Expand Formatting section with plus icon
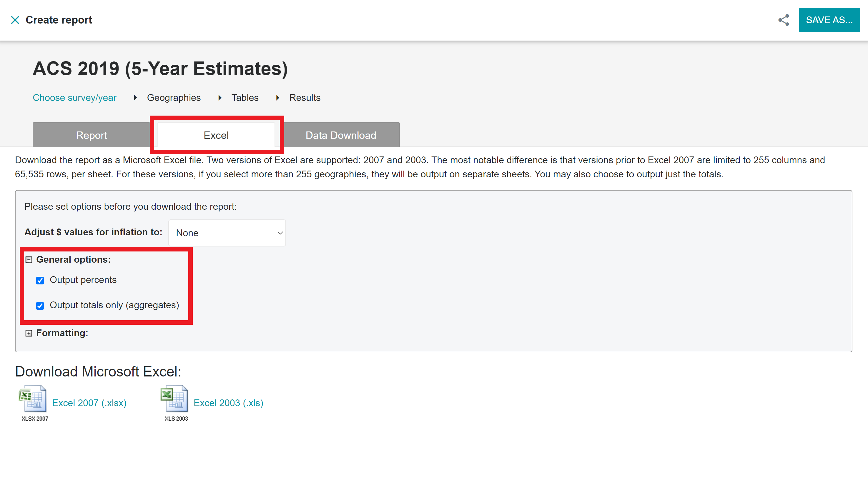This screenshot has height=500, width=868. click(x=29, y=333)
